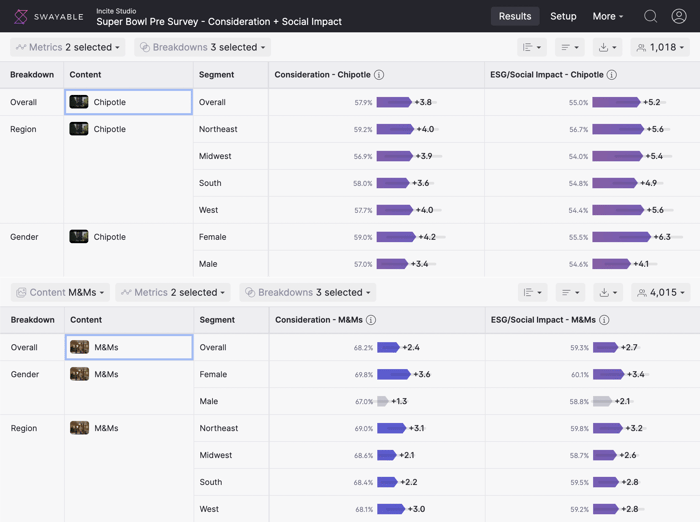This screenshot has width=700, height=522.
Task: Click 55.0% Chipotle overall ESG value
Action: [x=579, y=102]
